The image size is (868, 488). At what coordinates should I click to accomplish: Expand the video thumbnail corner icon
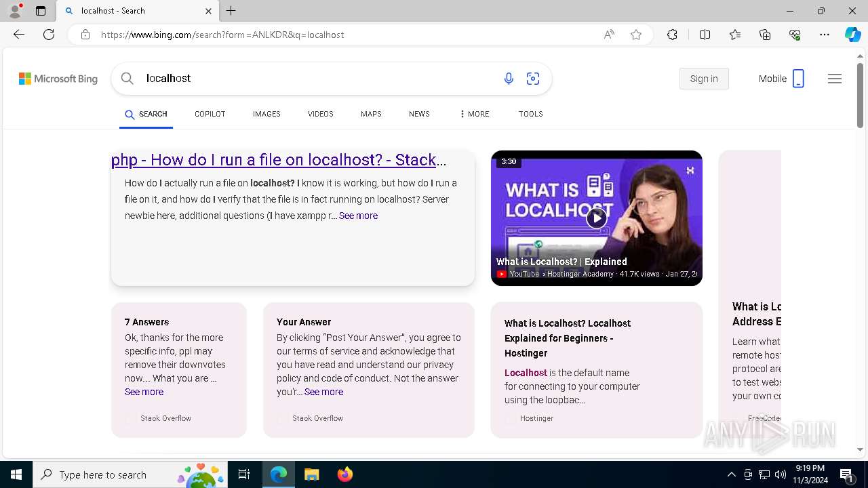pos(690,170)
